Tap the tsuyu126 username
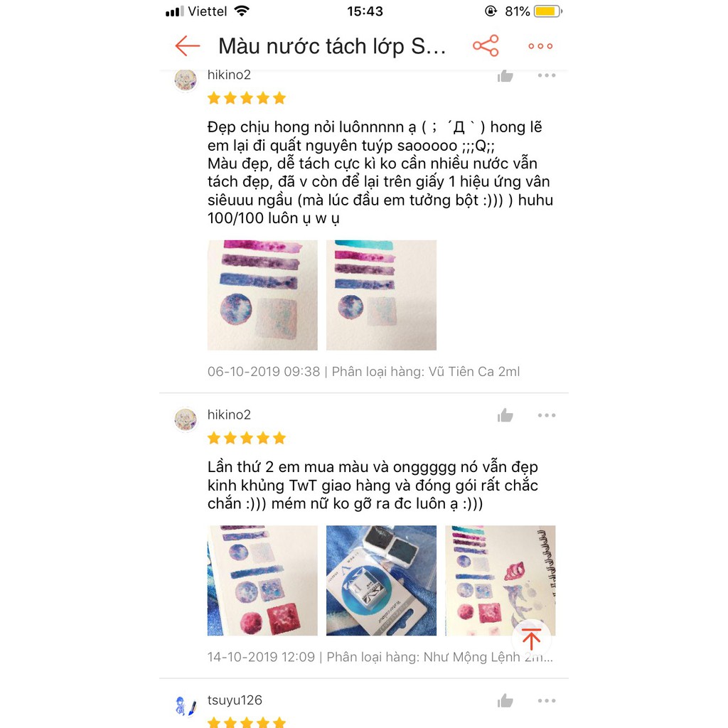 tap(235, 700)
